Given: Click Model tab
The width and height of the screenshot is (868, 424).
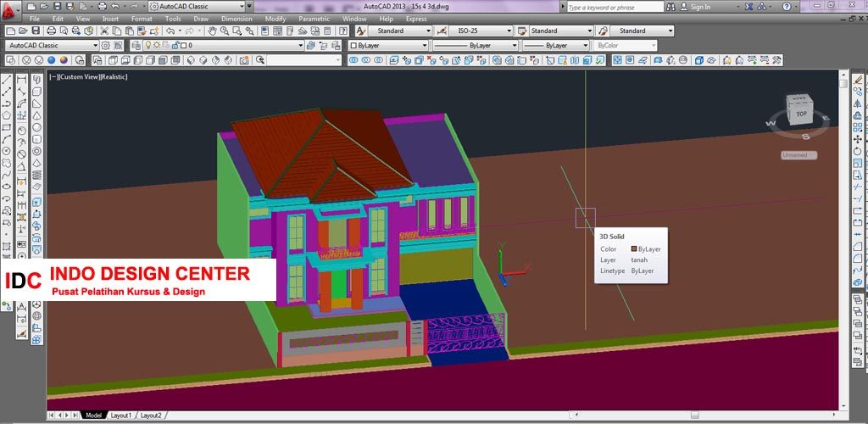Looking at the screenshot, I should (93, 416).
